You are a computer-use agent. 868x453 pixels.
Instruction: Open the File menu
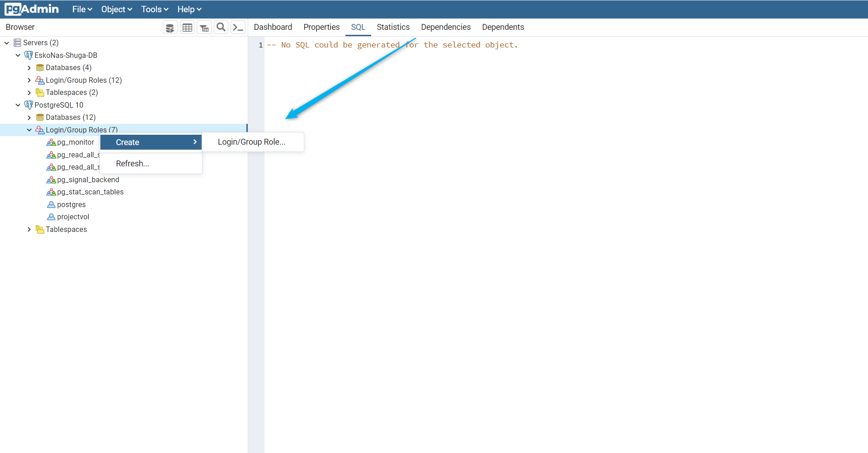(x=82, y=9)
